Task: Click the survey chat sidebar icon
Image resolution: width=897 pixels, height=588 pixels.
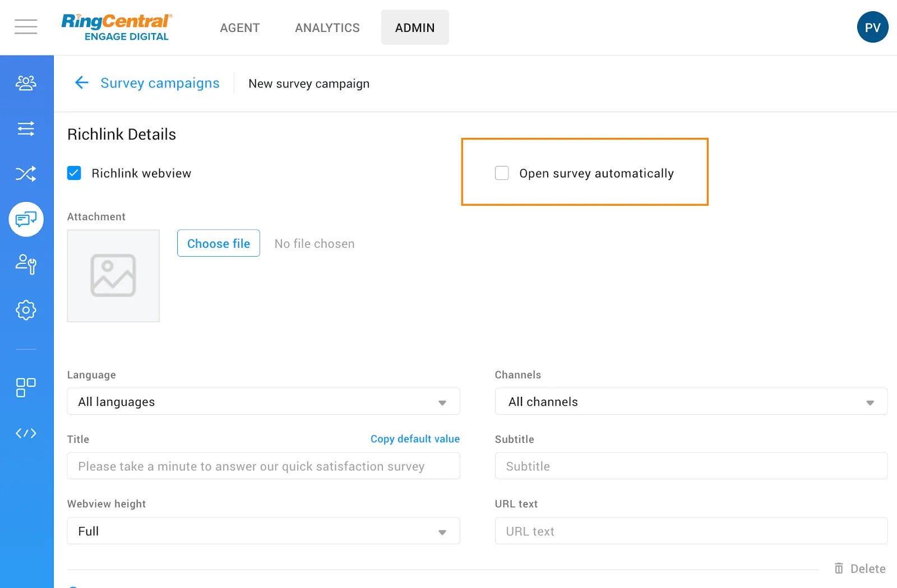Action: [x=26, y=219]
